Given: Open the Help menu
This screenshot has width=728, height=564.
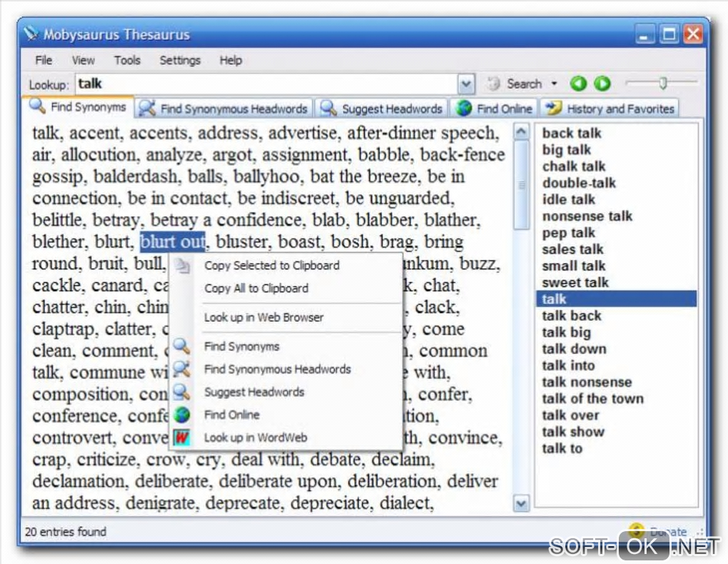Looking at the screenshot, I should [x=231, y=61].
